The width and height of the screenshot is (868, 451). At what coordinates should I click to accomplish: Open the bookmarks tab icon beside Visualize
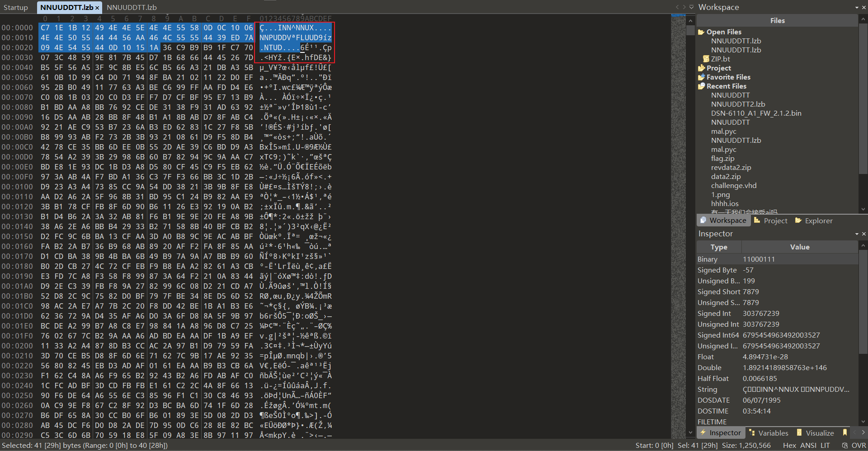point(844,433)
